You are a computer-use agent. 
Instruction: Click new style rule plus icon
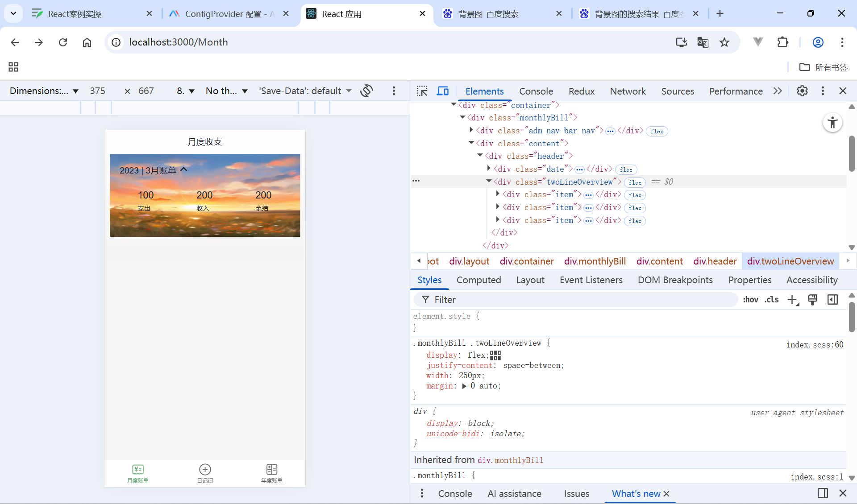(792, 300)
